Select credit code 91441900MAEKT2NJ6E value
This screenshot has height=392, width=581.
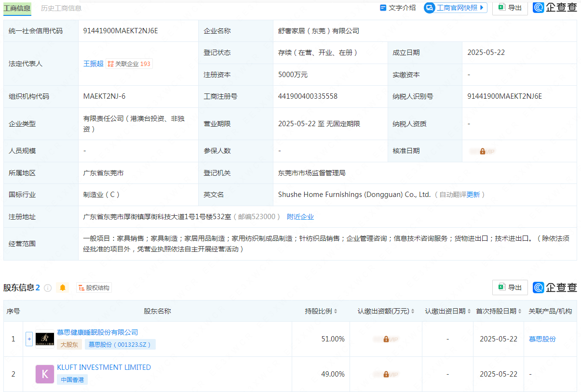click(121, 31)
